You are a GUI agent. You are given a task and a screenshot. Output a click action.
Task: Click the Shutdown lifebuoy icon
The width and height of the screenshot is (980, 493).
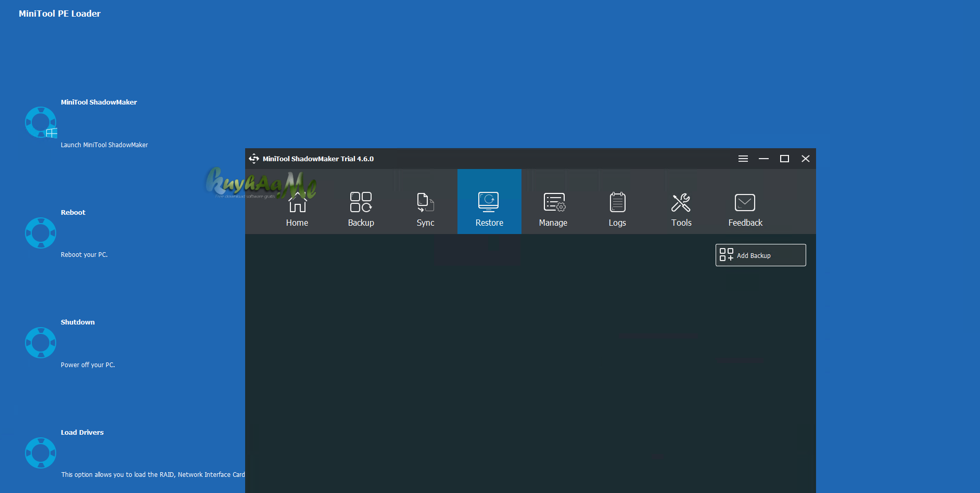point(41,343)
